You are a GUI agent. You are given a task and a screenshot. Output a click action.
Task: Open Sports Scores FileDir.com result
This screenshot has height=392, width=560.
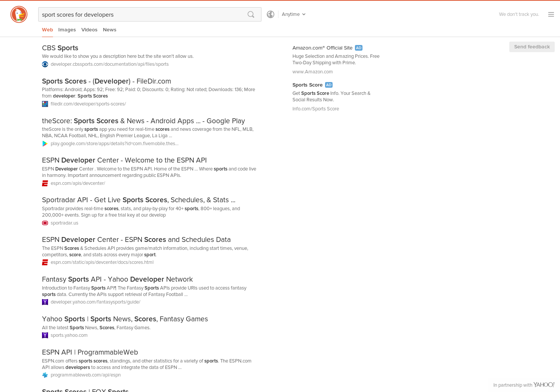tap(106, 81)
